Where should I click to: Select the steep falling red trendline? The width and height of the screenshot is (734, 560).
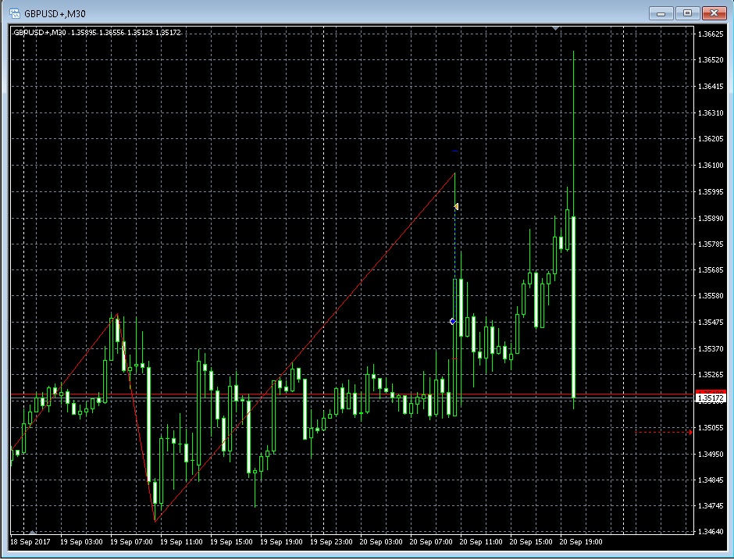point(136,418)
